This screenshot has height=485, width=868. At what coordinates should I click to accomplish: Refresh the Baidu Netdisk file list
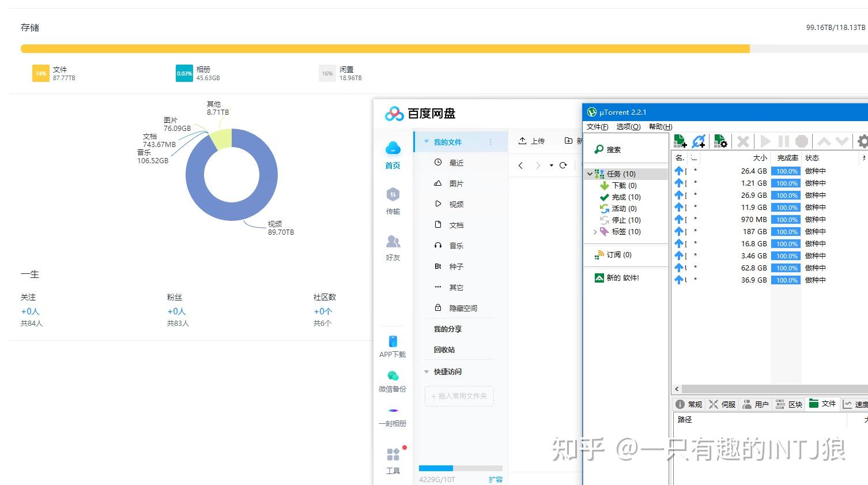coord(563,166)
